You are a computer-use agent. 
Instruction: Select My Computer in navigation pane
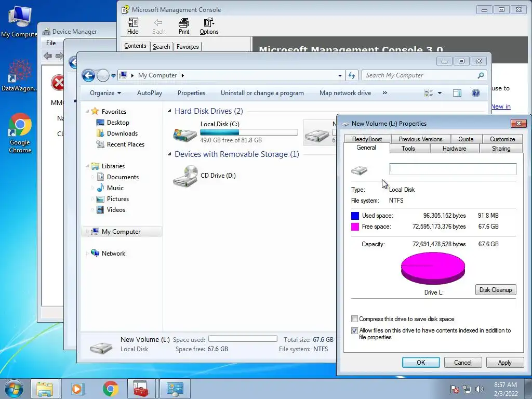[x=121, y=231]
